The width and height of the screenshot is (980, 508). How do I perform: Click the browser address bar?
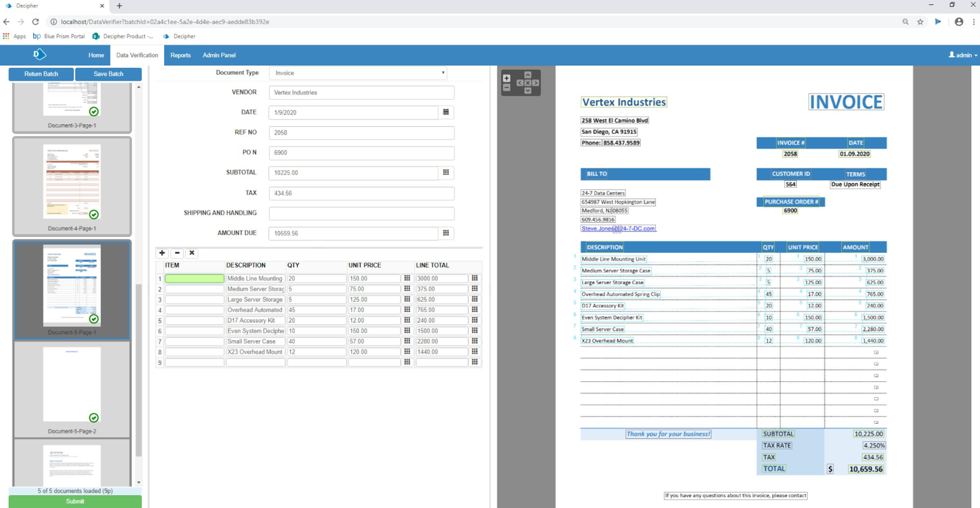point(472,21)
